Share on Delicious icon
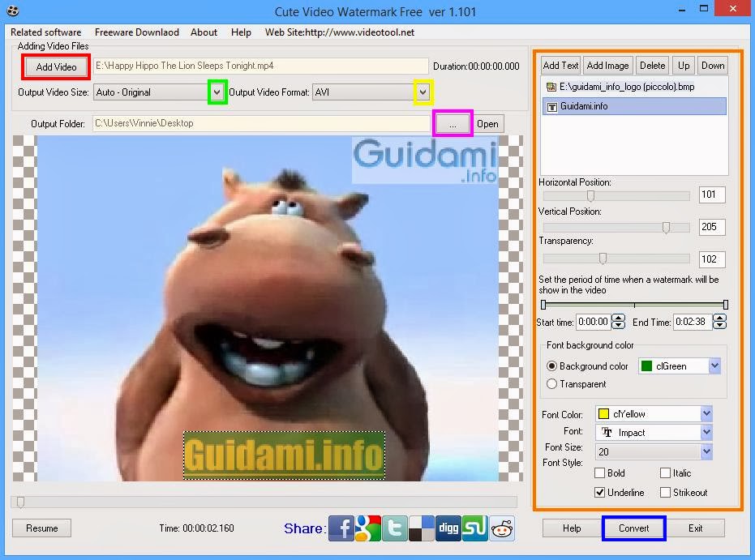 422,528
